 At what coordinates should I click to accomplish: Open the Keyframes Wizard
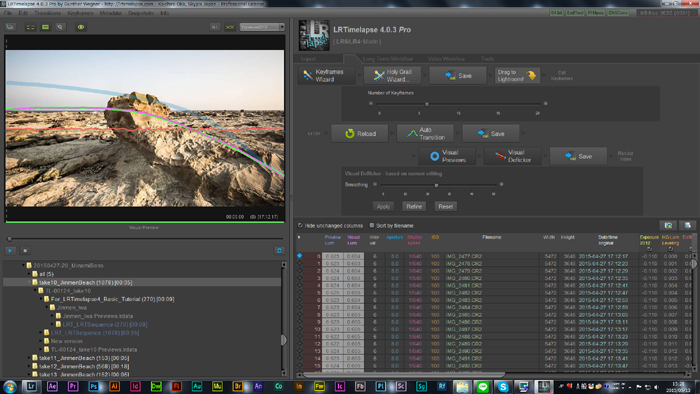point(327,75)
